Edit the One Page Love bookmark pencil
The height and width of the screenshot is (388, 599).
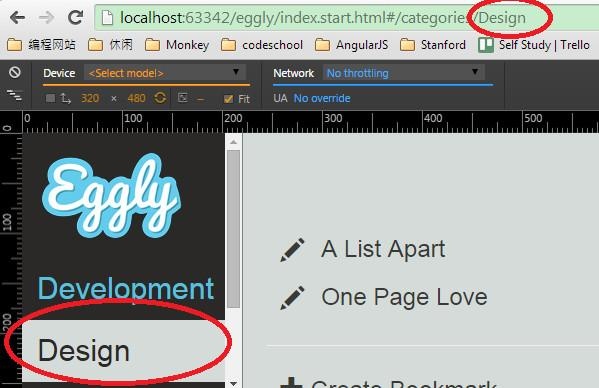pos(292,297)
